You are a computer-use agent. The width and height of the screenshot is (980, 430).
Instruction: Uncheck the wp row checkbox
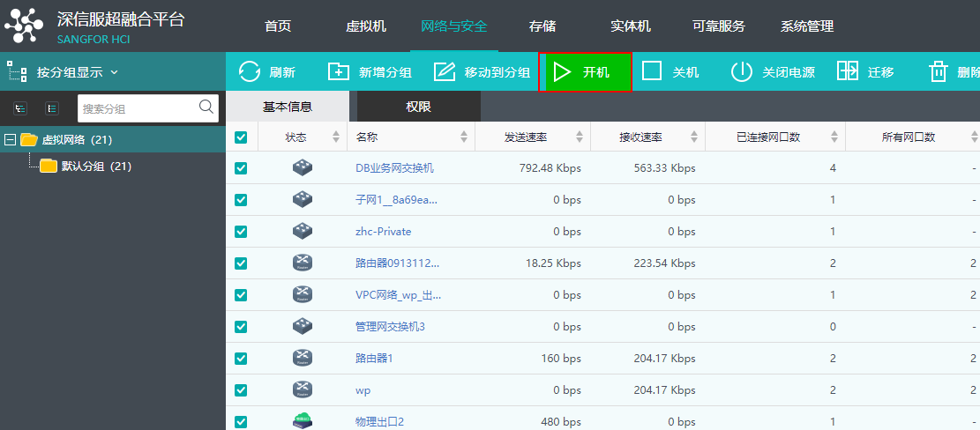click(241, 390)
